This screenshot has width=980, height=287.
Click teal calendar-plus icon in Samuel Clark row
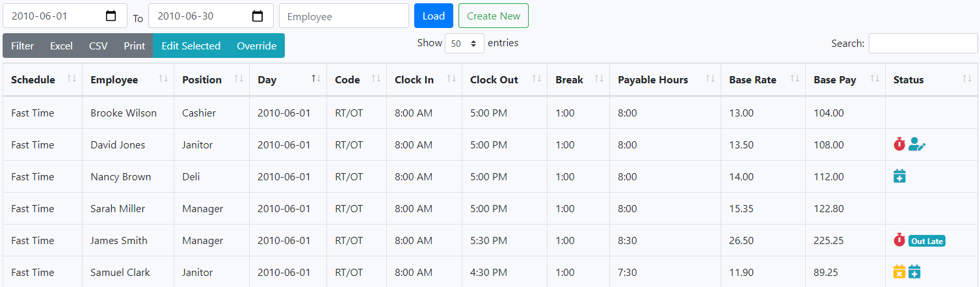tap(914, 272)
